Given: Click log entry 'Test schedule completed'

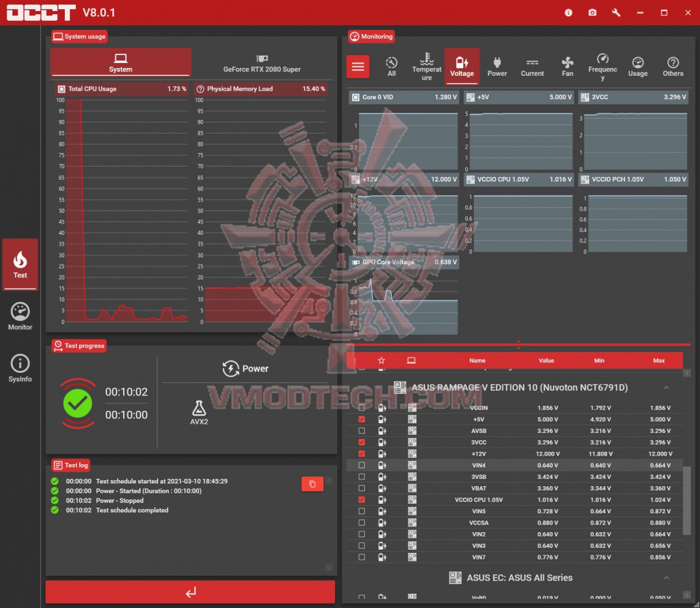Looking at the screenshot, I should (132, 509).
